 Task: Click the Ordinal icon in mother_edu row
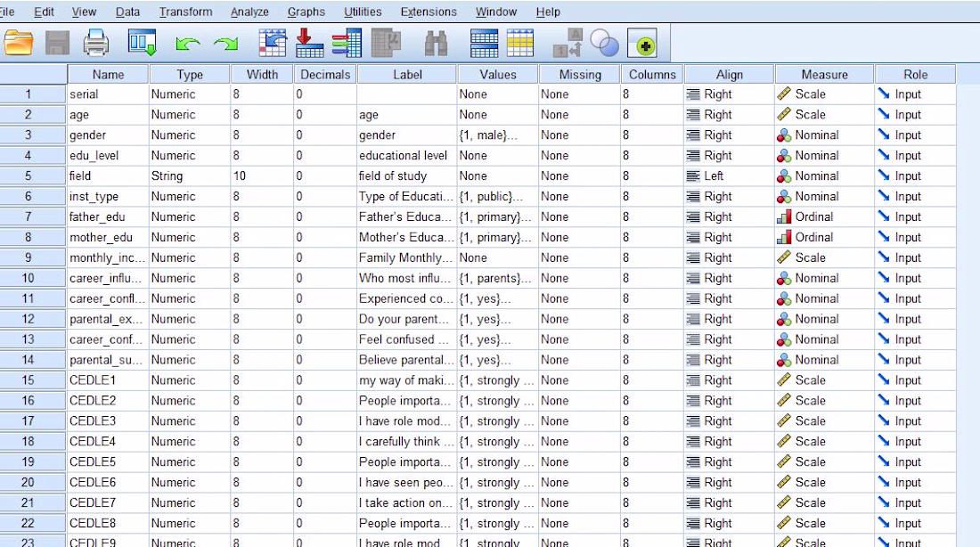pos(784,238)
